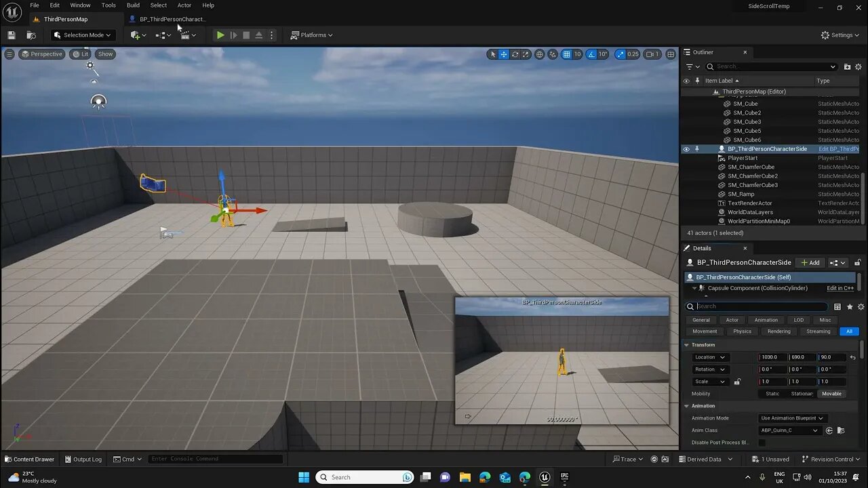868x488 pixels.
Task: Open the Build menu
Action: pyautogui.click(x=133, y=5)
